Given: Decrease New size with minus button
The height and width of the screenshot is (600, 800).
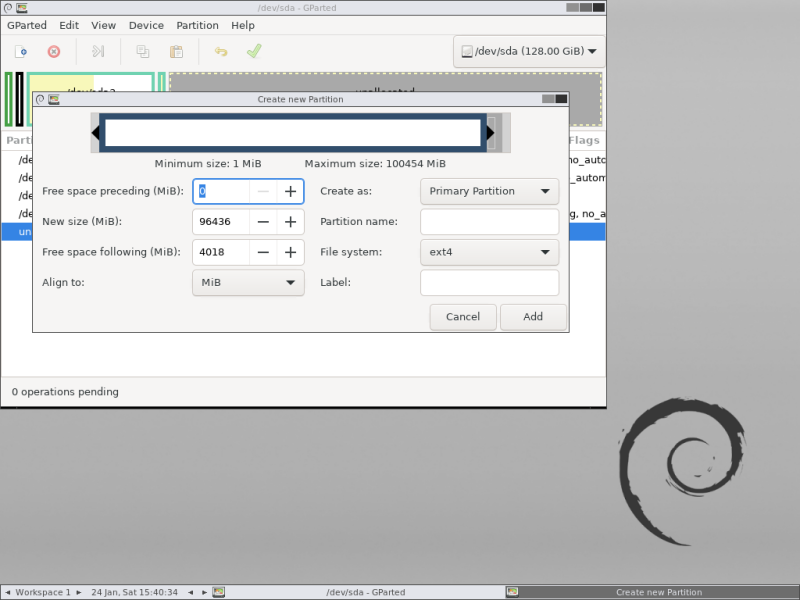Looking at the screenshot, I should [263, 221].
